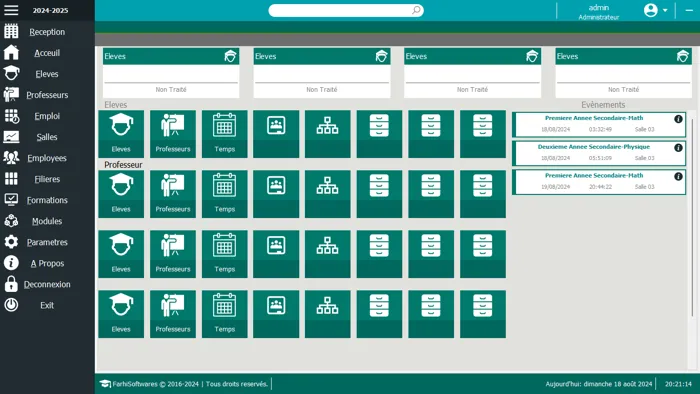700x394 pixels.
Task: Click the Formations monitor icon
Action: click(x=11, y=199)
